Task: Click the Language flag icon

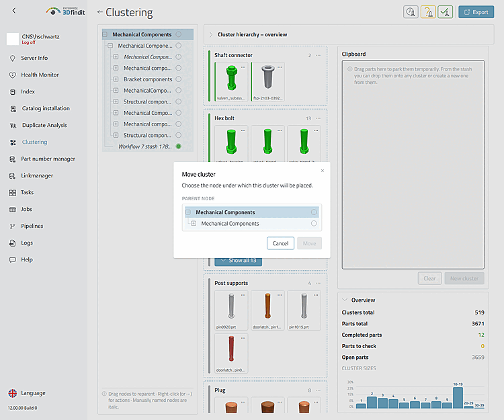Action: click(13, 393)
